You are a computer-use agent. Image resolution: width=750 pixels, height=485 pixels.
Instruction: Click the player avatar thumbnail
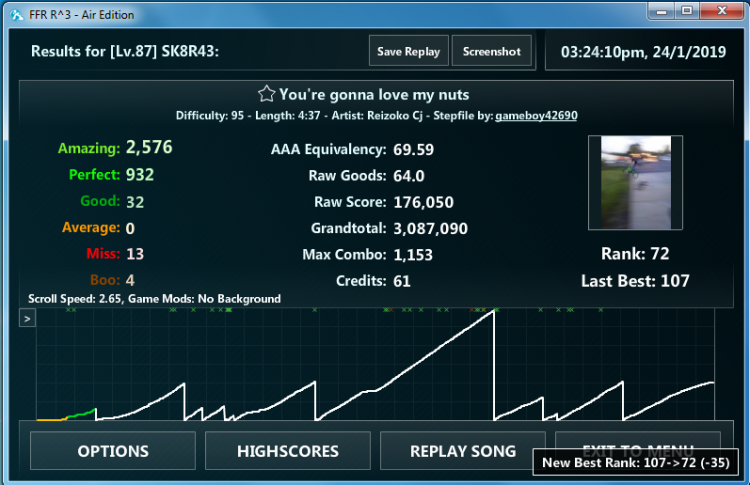(635, 183)
